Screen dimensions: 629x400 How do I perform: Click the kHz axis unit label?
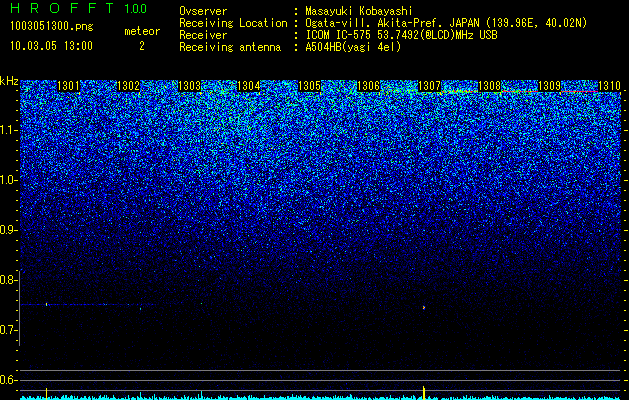pos(9,81)
